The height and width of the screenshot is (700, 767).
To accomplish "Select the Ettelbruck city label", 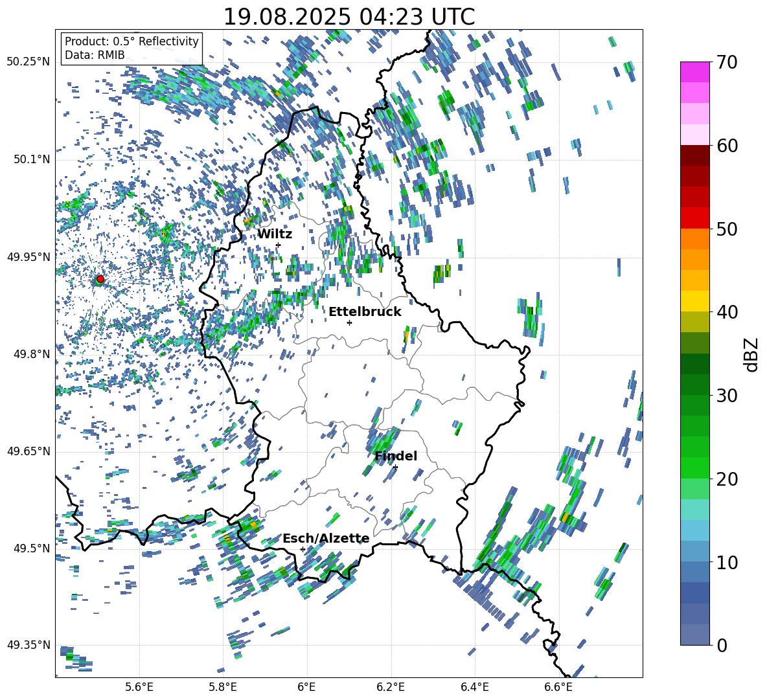I will click(x=365, y=312).
